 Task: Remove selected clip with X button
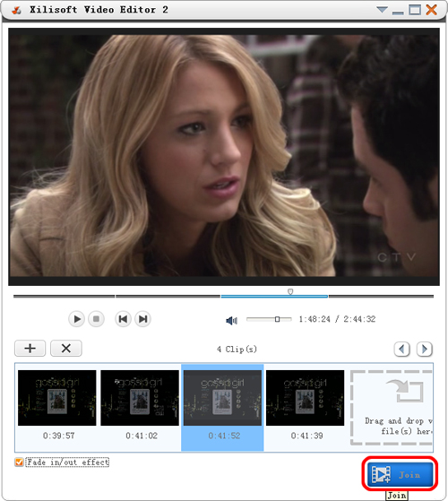[66, 349]
